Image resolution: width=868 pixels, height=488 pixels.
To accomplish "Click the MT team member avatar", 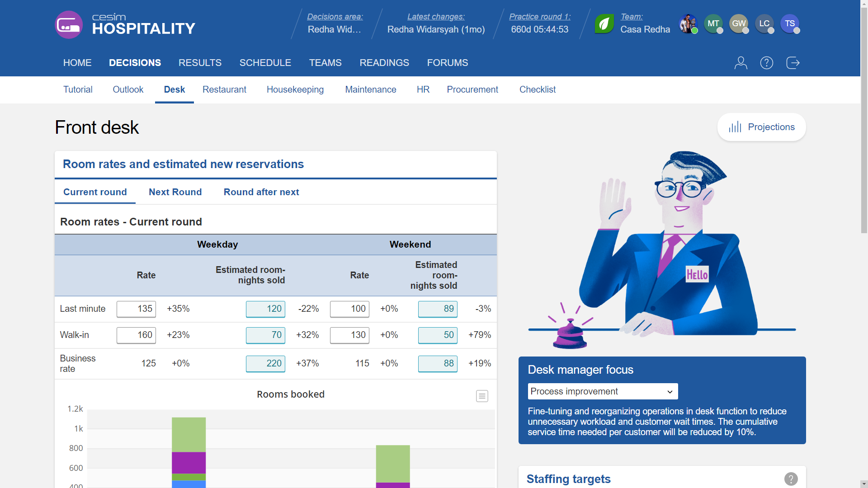I will (x=713, y=23).
